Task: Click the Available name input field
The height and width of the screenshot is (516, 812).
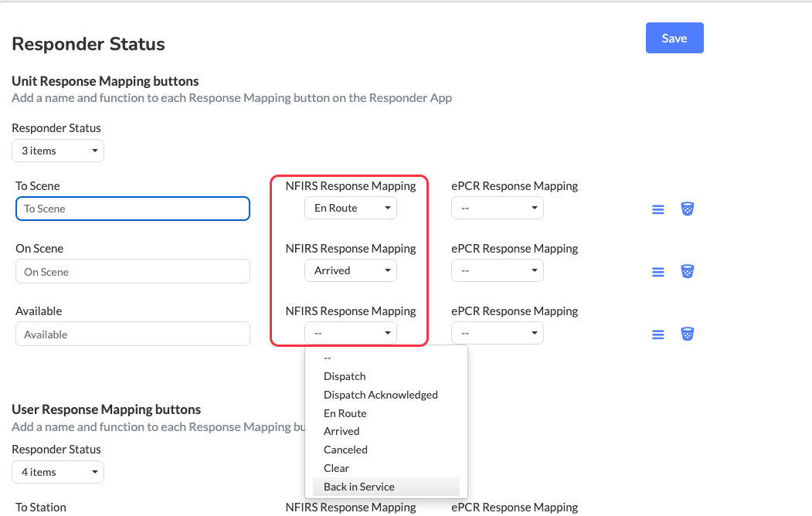Action: coord(133,334)
